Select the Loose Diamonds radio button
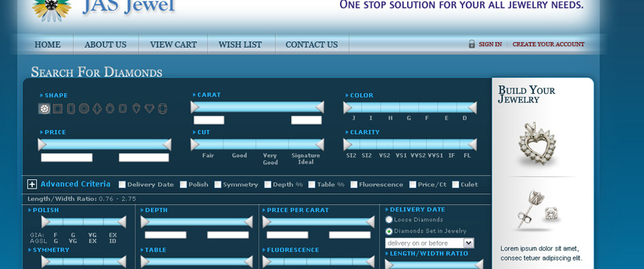644x269 pixels. tap(389, 220)
